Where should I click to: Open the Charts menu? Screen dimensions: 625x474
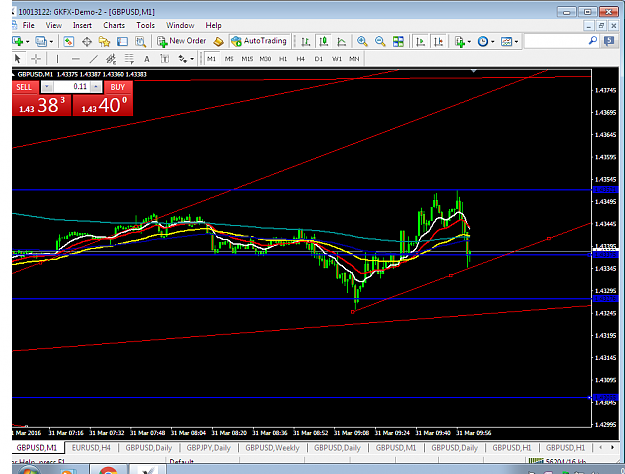point(114,26)
